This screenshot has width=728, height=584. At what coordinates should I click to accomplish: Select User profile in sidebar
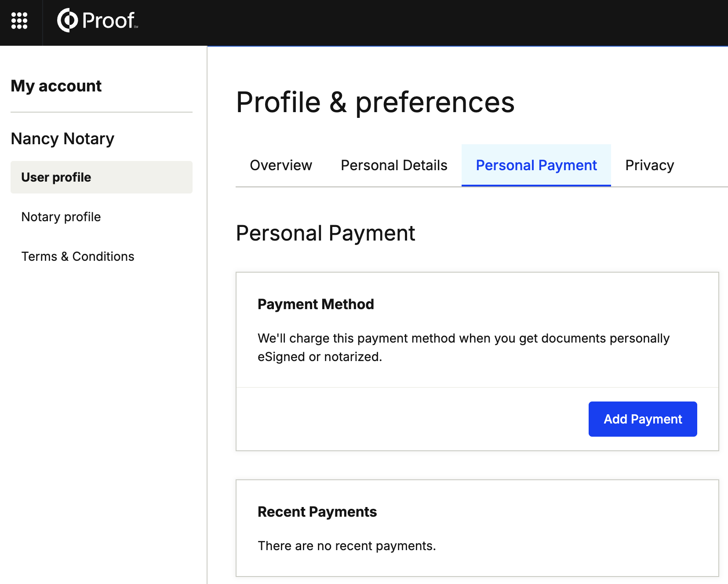tap(102, 177)
